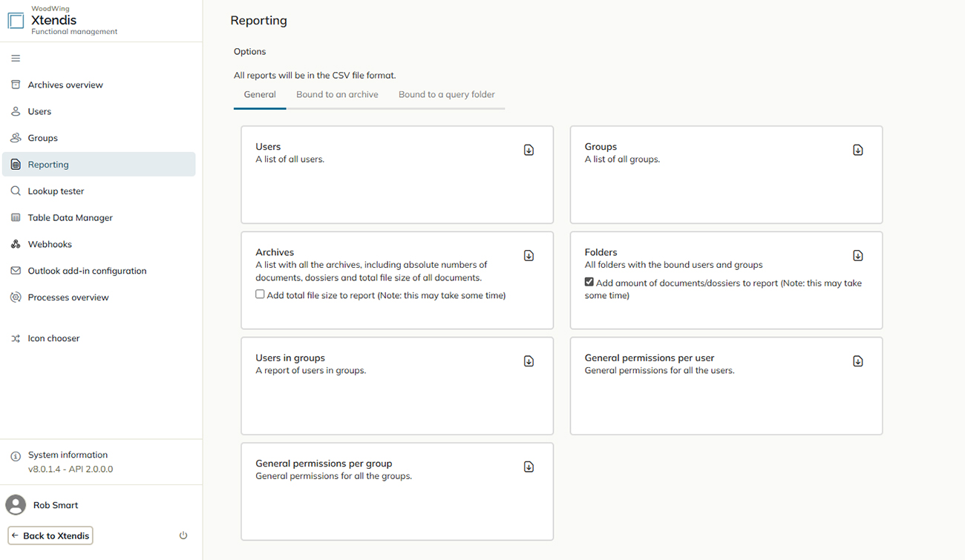Switch to the General tab
The width and height of the screenshot is (965, 560).
point(260,95)
